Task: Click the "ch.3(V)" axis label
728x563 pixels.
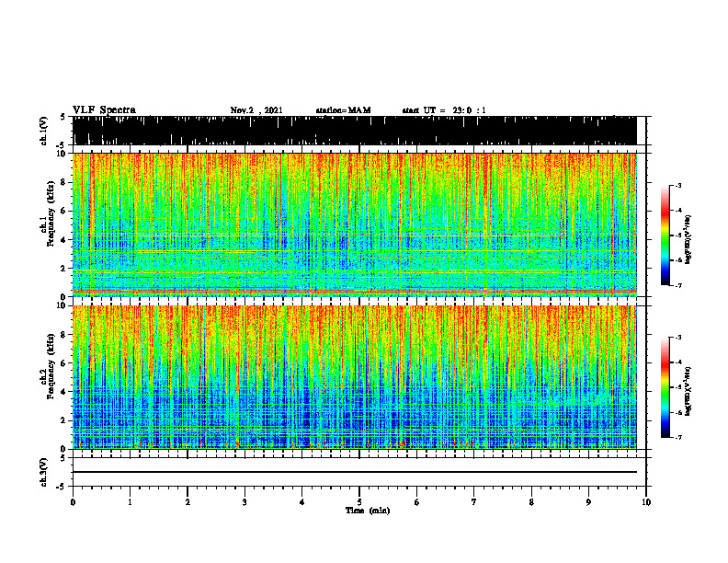Action: (44, 472)
